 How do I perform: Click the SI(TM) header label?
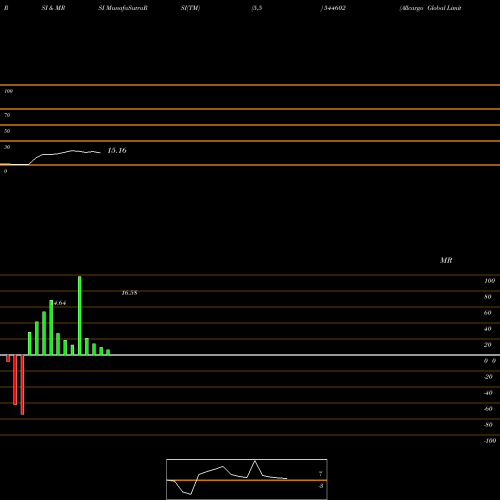pos(190,8)
